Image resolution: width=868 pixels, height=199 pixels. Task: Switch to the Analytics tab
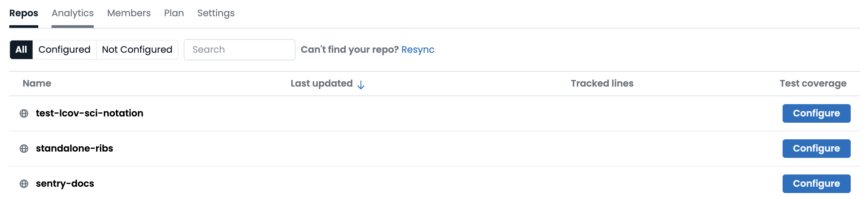point(72,13)
